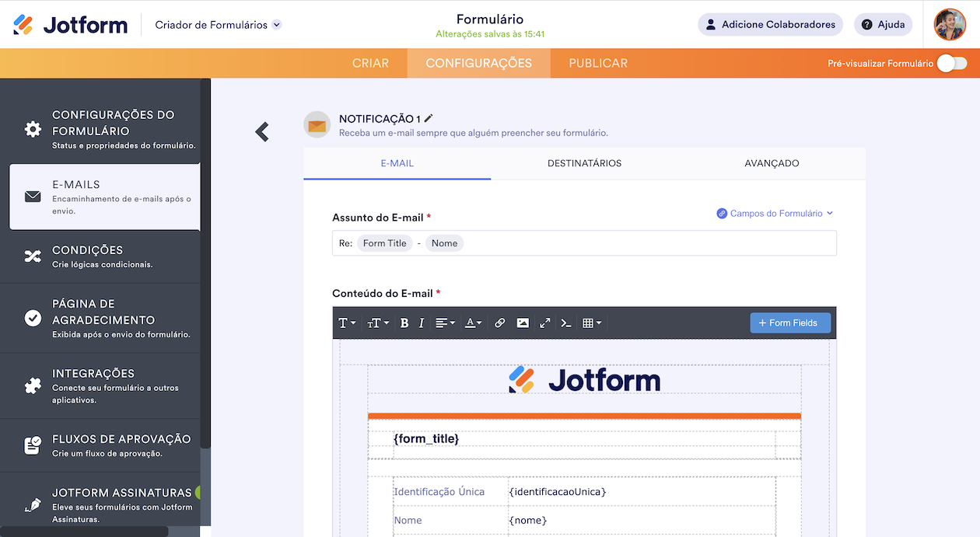
Task: Switch to DESTINATÁRIOS tab
Action: [584, 163]
